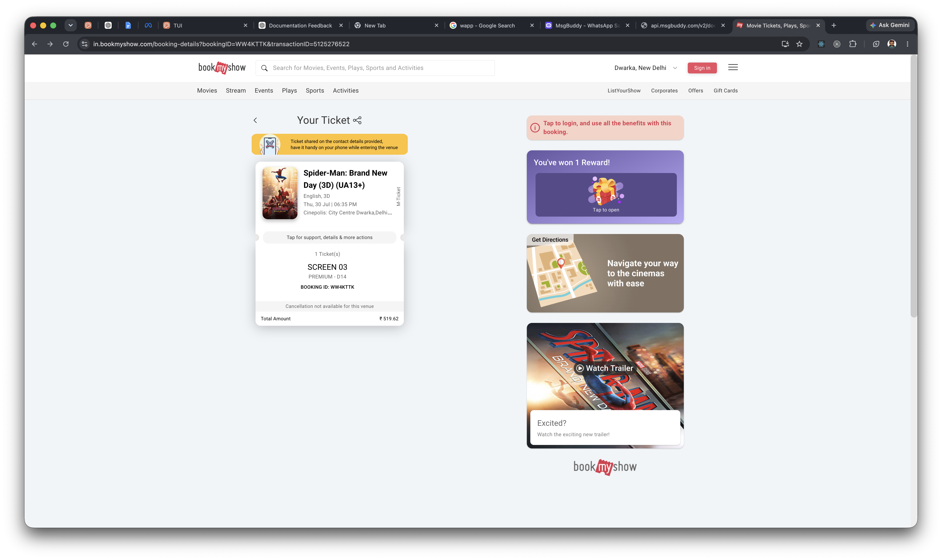Click the Ask Gemini button

coord(889,25)
